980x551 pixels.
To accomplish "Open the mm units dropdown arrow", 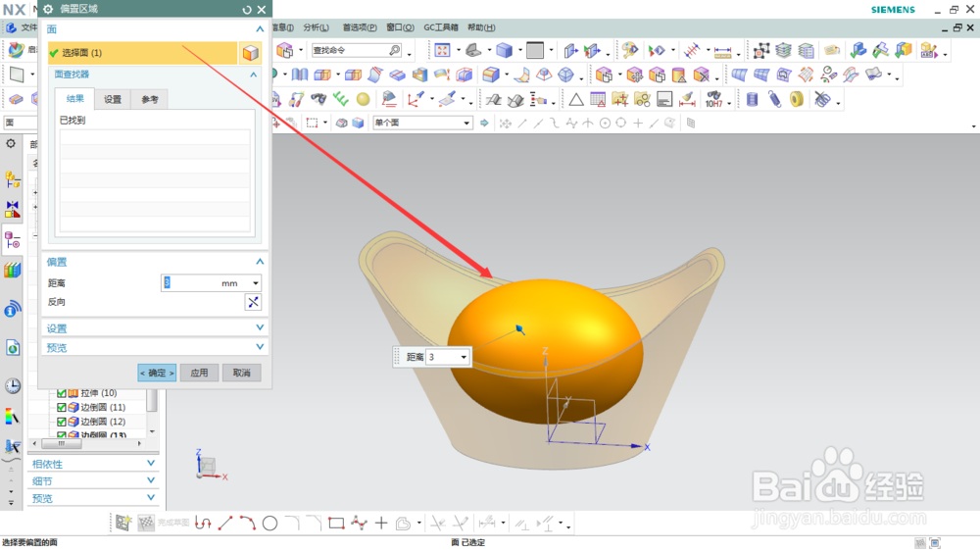I will [x=256, y=283].
